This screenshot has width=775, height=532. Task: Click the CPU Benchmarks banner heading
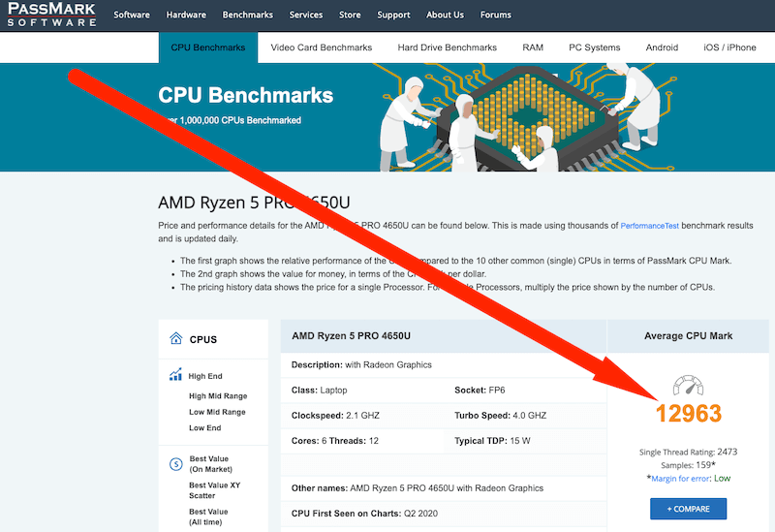point(246,95)
